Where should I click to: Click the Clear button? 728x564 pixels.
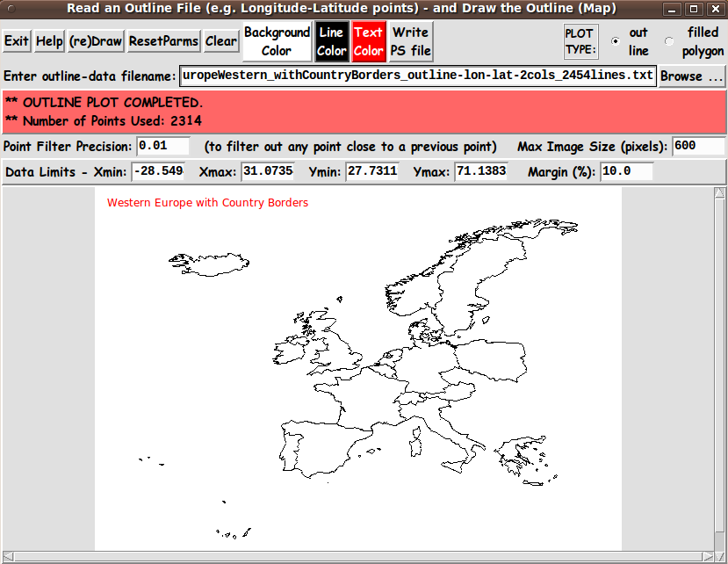(x=221, y=41)
